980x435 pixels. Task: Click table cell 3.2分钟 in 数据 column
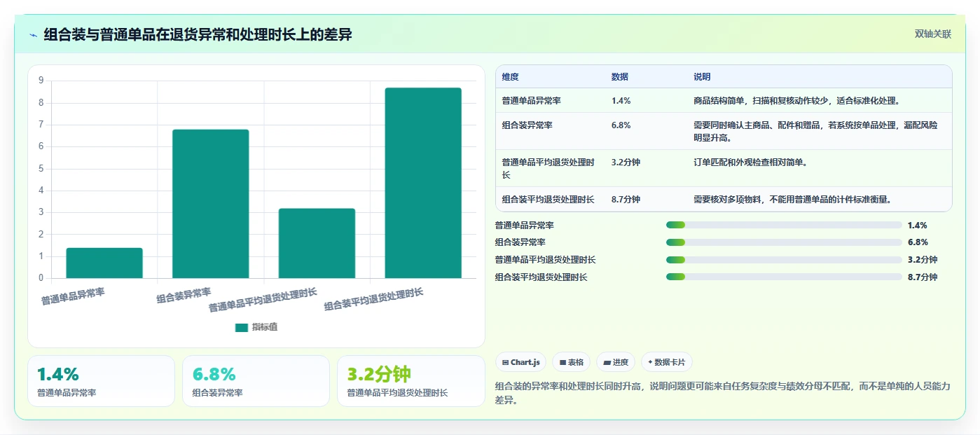tap(626, 163)
